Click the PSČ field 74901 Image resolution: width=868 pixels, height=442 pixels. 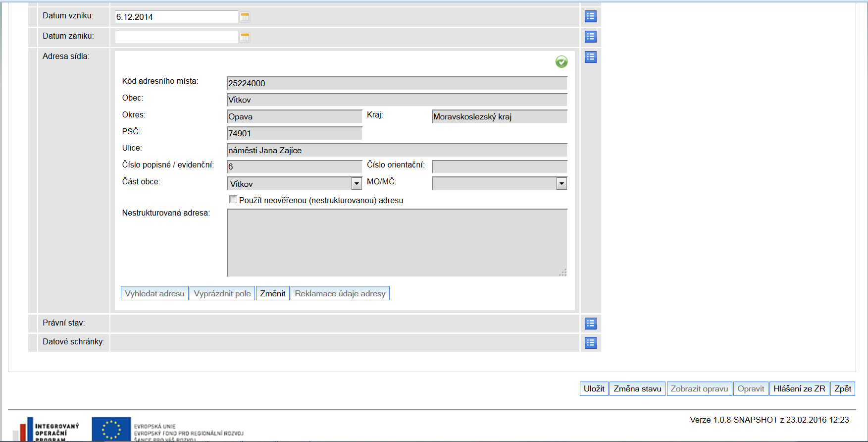click(295, 133)
